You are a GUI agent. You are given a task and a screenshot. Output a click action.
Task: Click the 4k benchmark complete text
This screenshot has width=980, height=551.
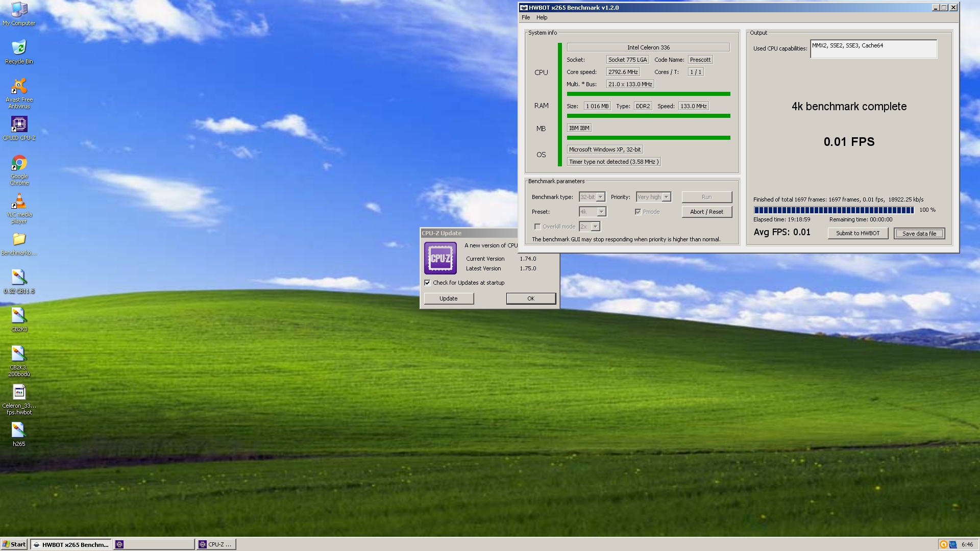point(849,107)
